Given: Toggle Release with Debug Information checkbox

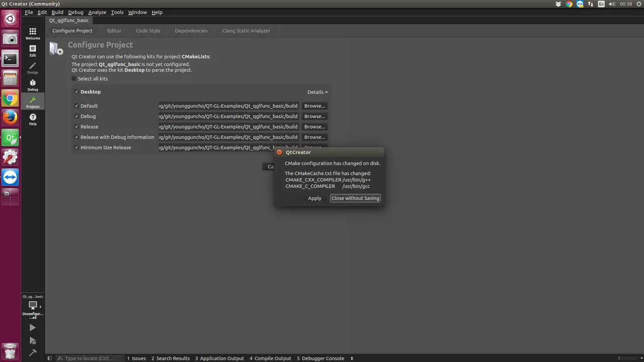Looking at the screenshot, I should 76,137.
